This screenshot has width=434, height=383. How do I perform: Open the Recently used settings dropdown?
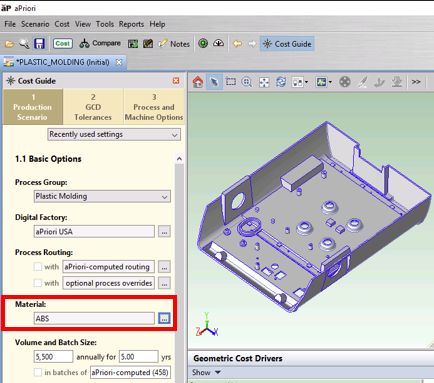click(x=114, y=135)
